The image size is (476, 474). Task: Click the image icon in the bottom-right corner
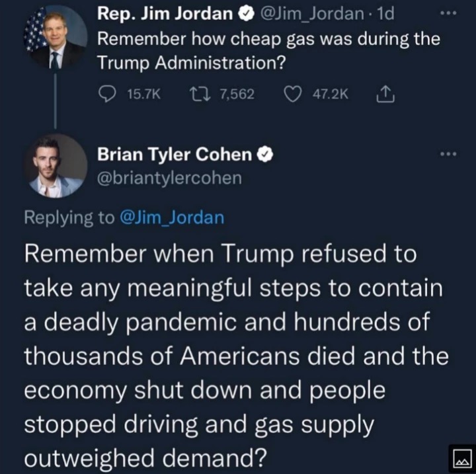pos(459,458)
